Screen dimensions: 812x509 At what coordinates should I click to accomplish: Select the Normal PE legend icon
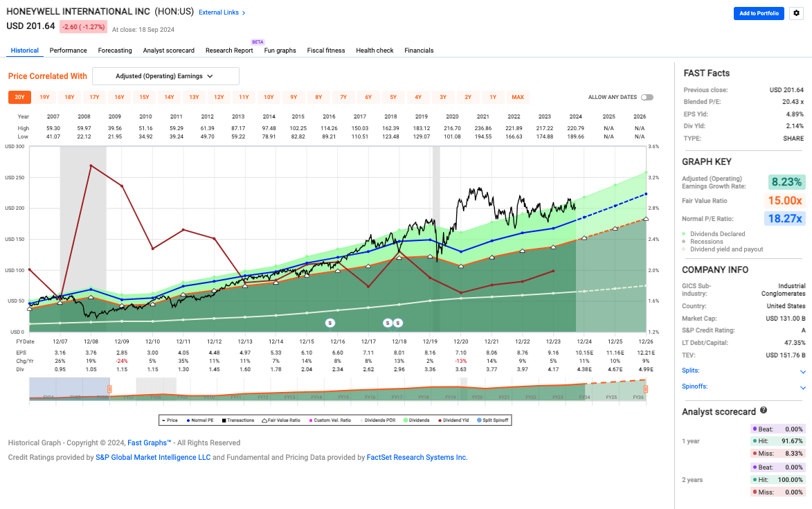click(x=188, y=420)
